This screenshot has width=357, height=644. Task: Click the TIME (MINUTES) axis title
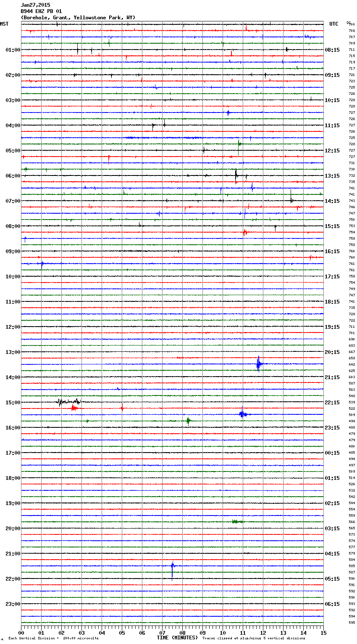point(177,638)
